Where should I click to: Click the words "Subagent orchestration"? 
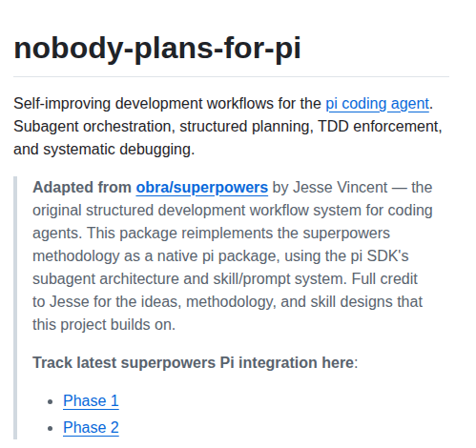click(93, 127)
